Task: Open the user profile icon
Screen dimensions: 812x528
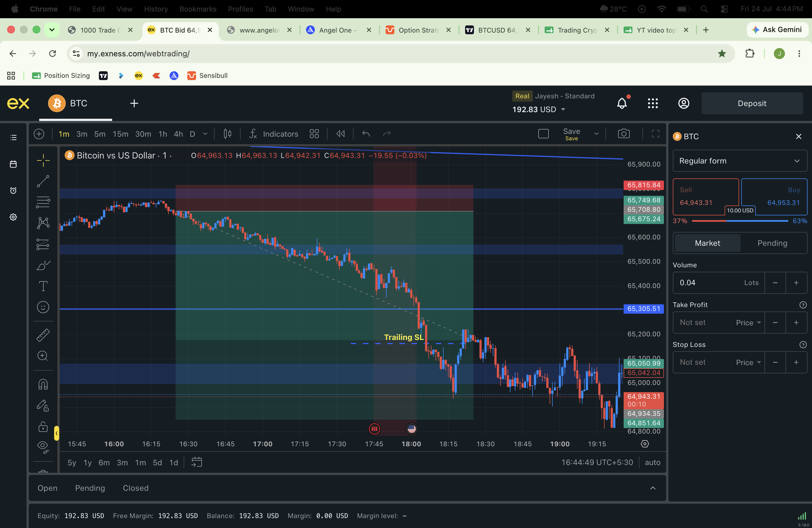Action: [x=684, y=103]
